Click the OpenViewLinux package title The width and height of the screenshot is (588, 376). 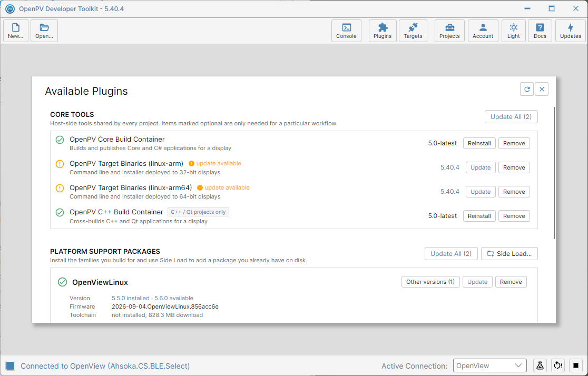(x=100, y=282)
